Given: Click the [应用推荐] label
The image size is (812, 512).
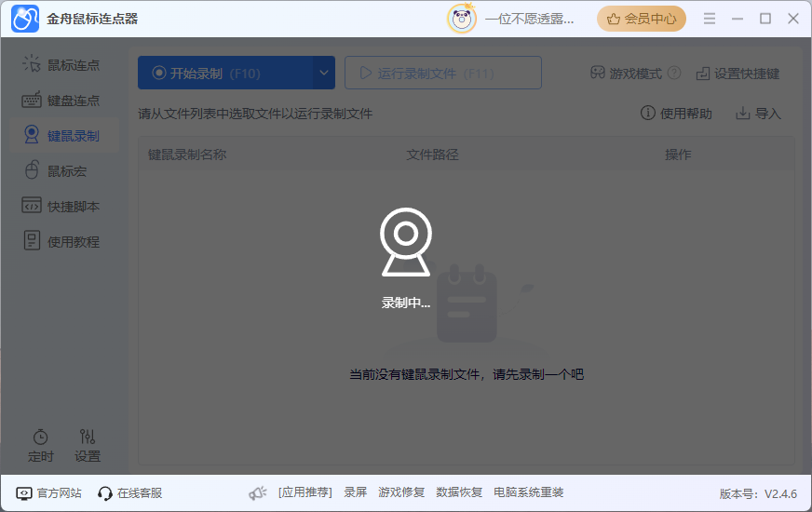Looking at the screenshot, I should coord(305,492).
